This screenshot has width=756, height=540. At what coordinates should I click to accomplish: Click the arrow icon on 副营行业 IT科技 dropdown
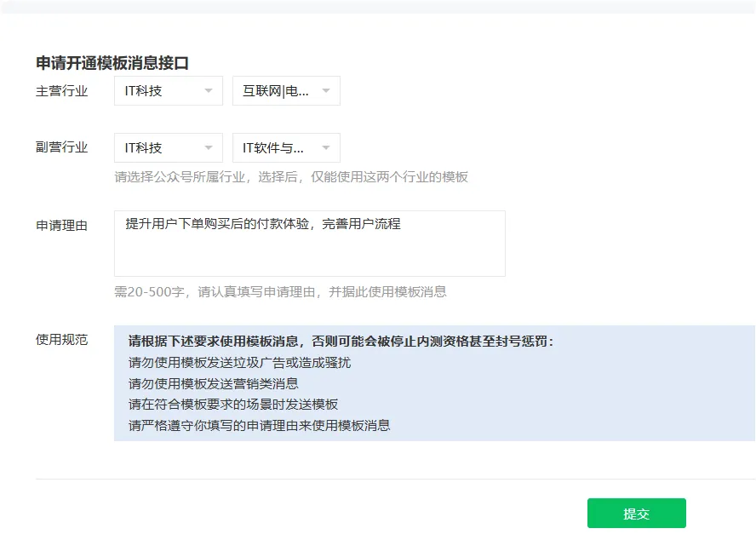tap(209, 147)
